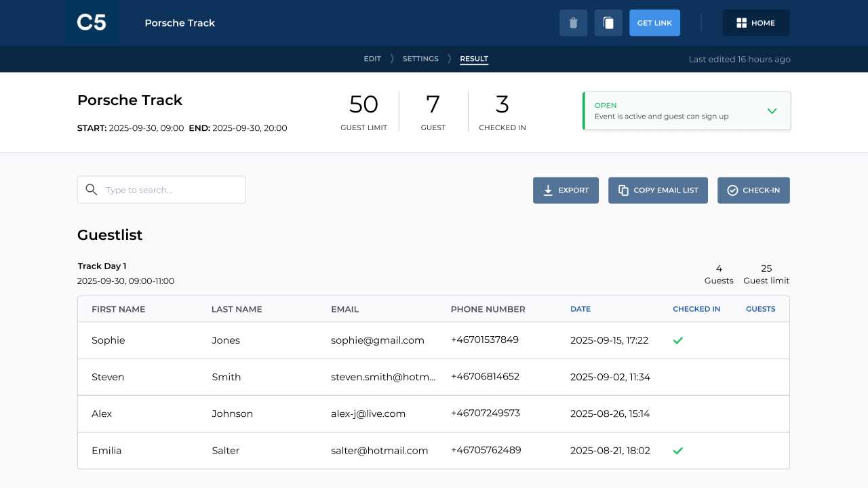The height and width of the screenshot is (488, 868).
Task: Sort by the CHECKED IN column header
Action: tap(696, 309)
